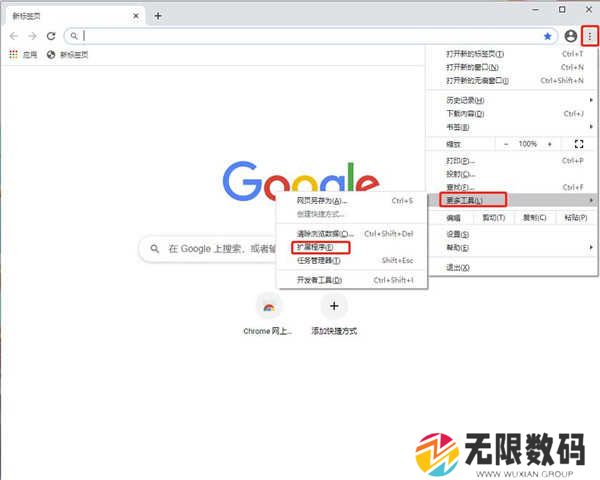The image size is (600, 480).
Task: Focus the address bar input
Action: click(x=310, y=36)
